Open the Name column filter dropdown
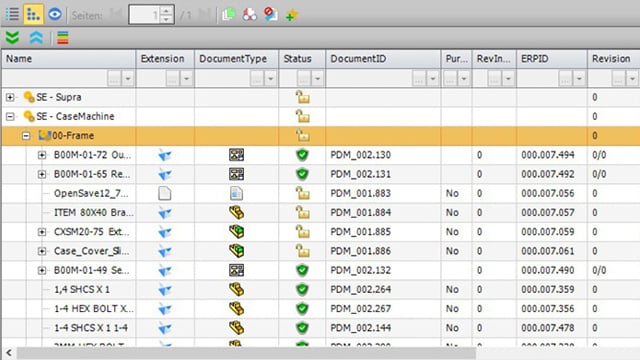Viewport: 640px width, 360px height. click(x=128, y=78)
